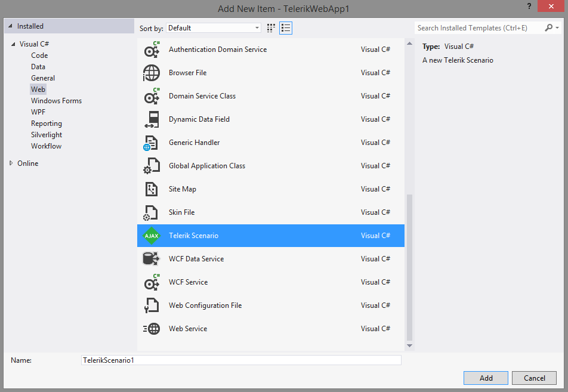Select the General category
The width and height of the screenshot is (568, 392).
tap(43, 78)
